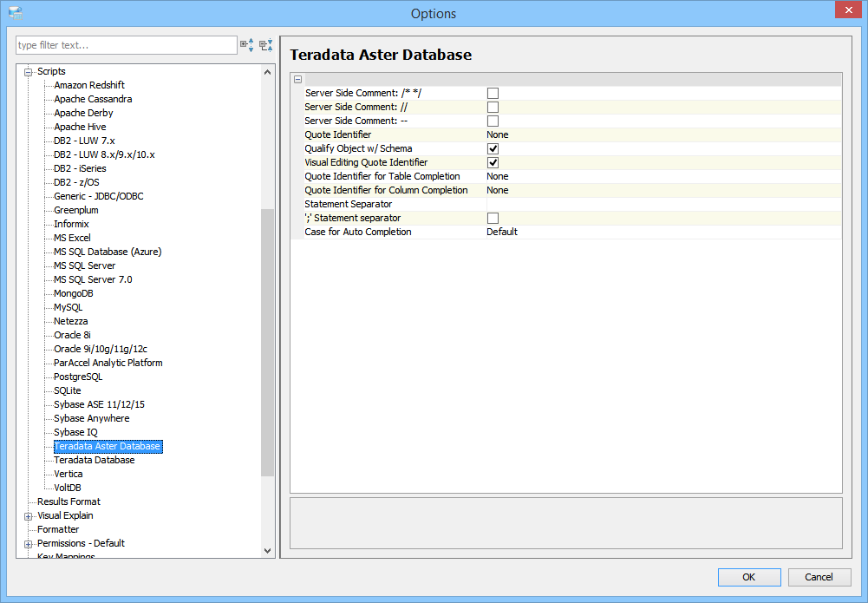Toggle Server Side Comment // checkbox
868x603 pixels.
pos(493,107)
